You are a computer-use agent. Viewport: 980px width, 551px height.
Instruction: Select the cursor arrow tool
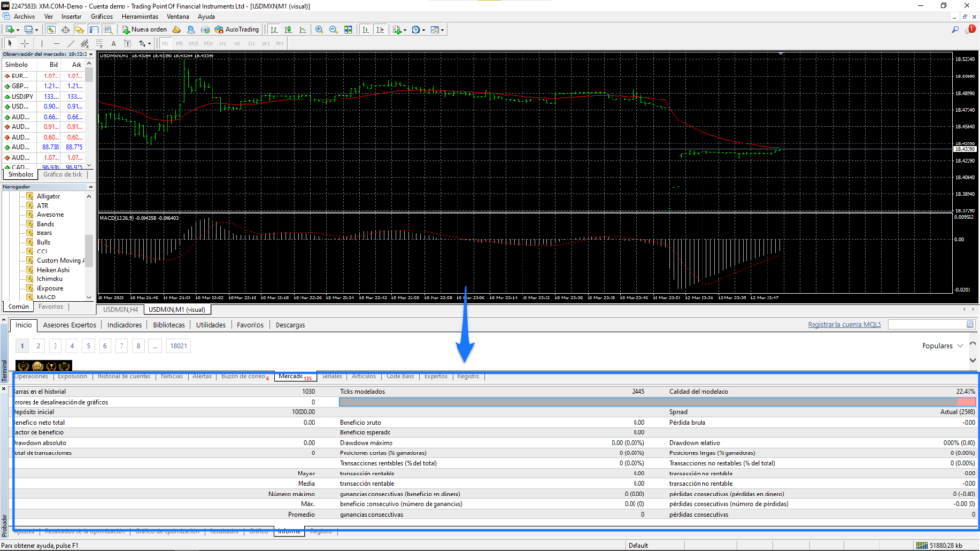(10, 44)
